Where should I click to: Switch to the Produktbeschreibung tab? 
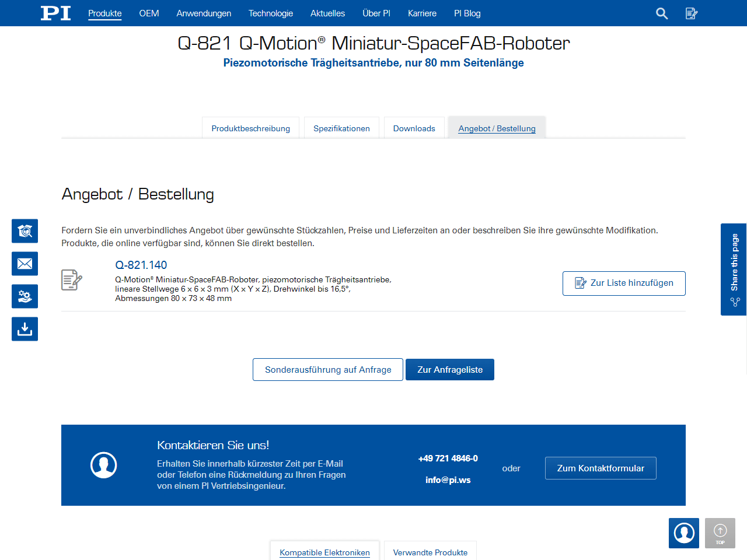point(250,128)
